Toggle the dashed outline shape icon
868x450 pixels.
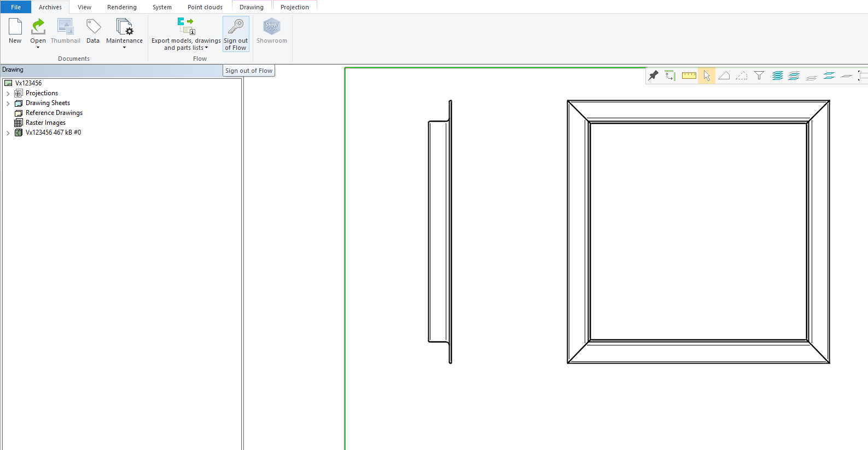[742, 76]
